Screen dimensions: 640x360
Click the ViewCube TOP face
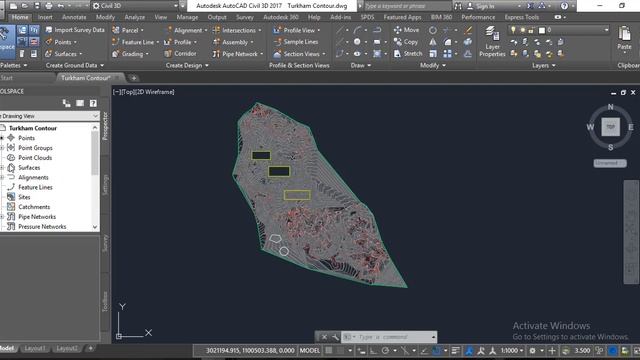click(610, 127)
